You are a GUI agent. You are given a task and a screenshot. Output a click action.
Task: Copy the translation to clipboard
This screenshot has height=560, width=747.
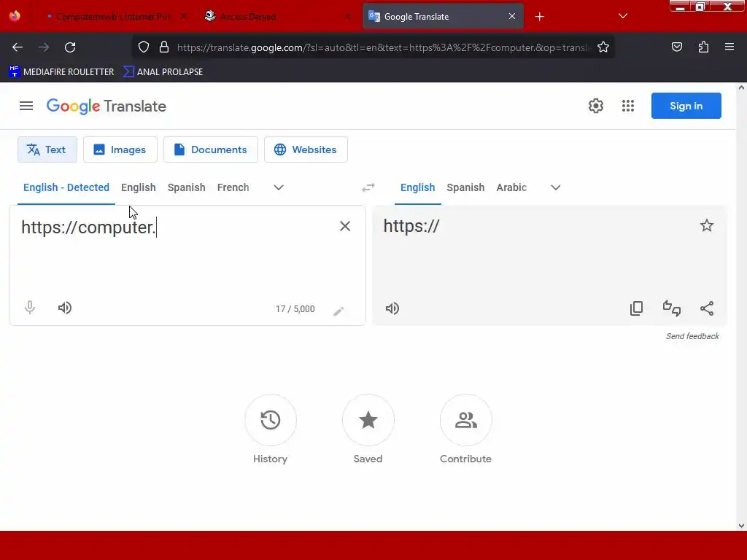coord(636,308)
